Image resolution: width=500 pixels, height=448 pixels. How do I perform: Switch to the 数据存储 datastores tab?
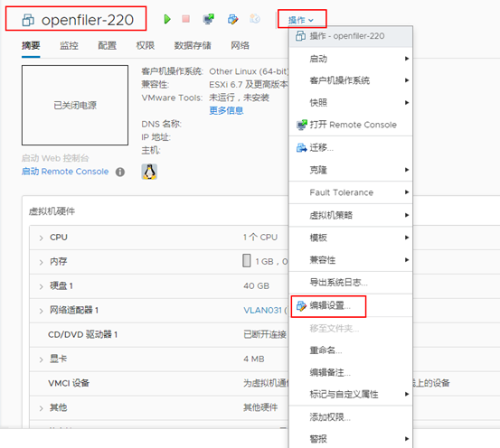tap(193, 46)
